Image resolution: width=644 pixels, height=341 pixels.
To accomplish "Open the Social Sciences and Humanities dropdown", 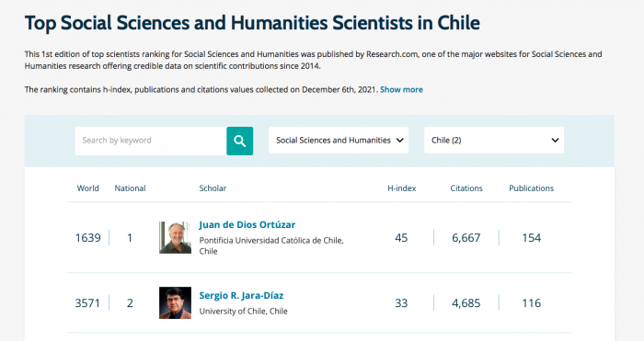I will [x=339, y=141].
